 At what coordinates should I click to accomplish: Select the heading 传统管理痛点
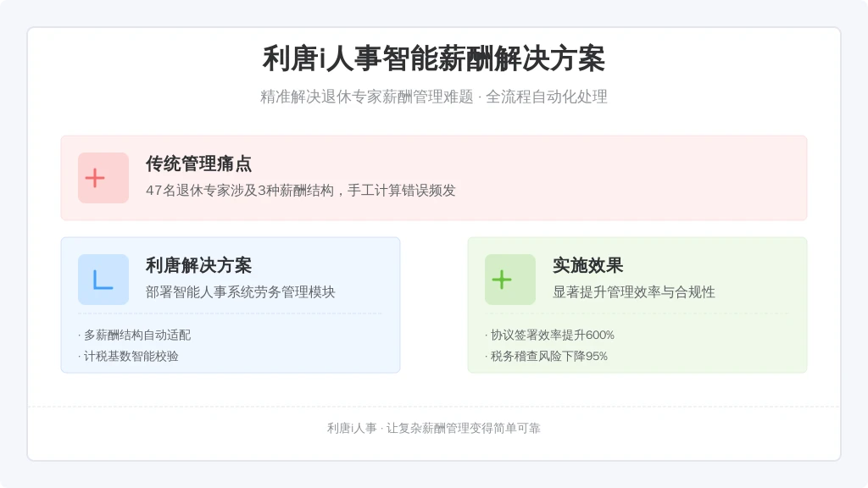[x=198, y=164]
